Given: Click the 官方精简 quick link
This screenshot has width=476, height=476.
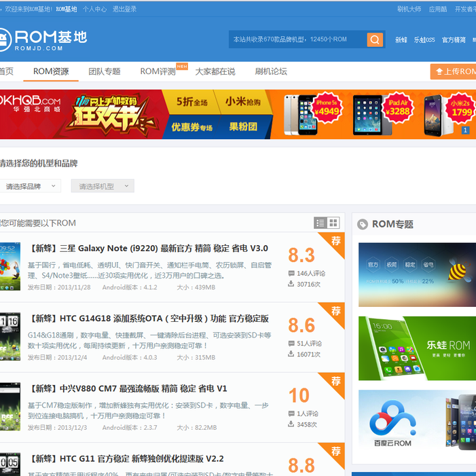Looking at the screenshot, I should click(x=454, y=40).
